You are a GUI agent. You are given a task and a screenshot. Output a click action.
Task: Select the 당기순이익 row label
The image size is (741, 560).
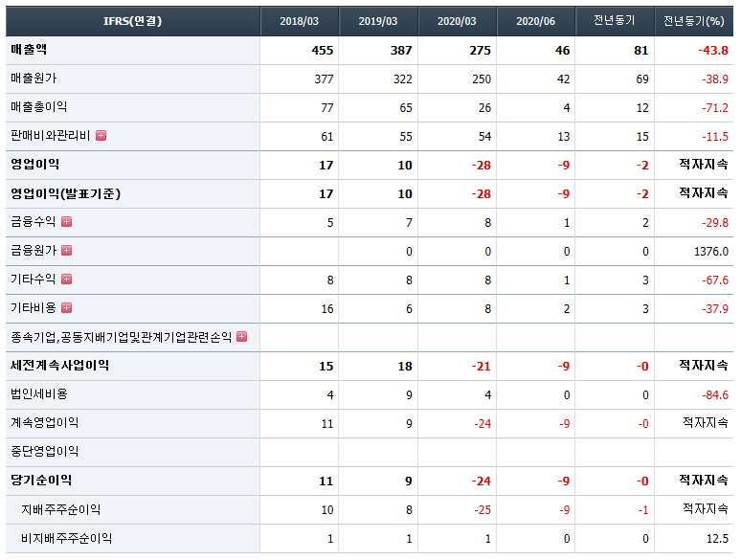coord(41,481)
